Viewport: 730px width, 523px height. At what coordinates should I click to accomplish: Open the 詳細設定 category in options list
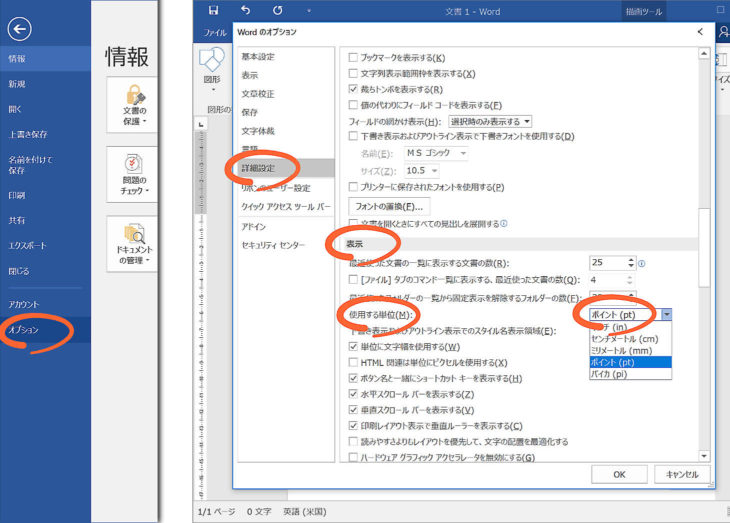tap(258, 168)
